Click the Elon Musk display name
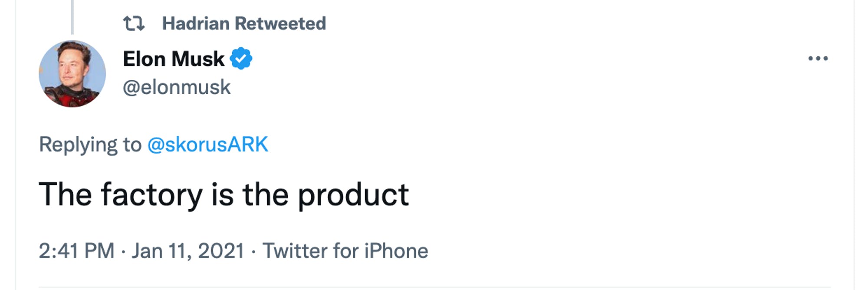This screenshot has height=290, width=868. click(x=173, y=59)
